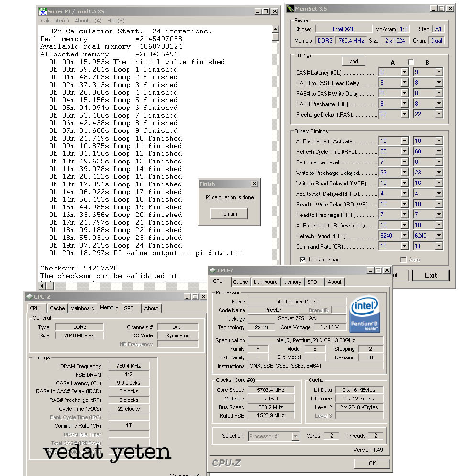Open Performance Level column B dropdown

pyautogui.click(x=439, y=162)
